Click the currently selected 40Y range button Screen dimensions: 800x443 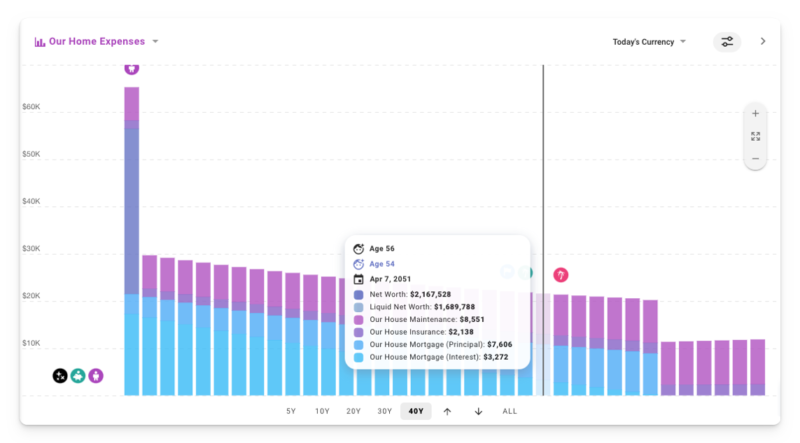(x=415, y=411)
